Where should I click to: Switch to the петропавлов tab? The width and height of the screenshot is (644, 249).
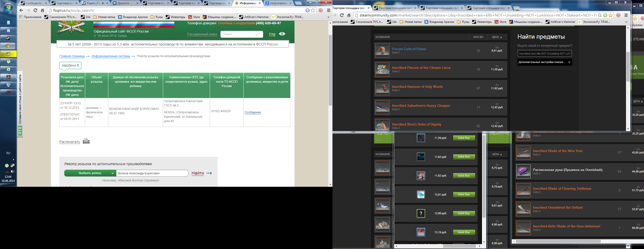278,3
